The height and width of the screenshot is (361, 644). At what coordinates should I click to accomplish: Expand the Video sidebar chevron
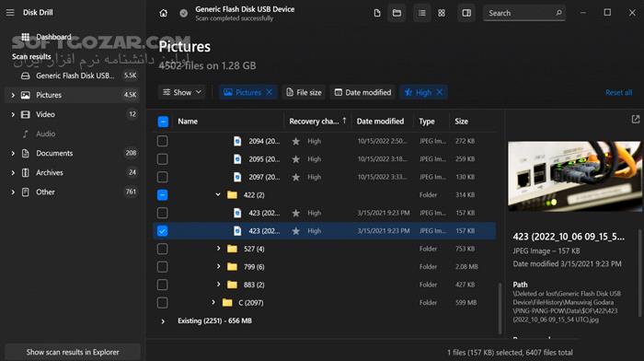[13, 114]
